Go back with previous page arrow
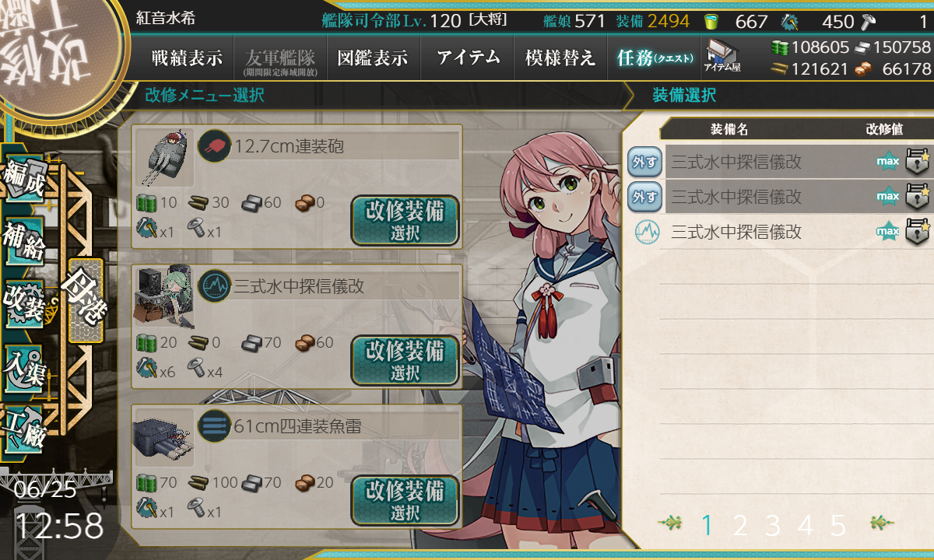This screenshot has height=560, width=934. tap(670, 524)
